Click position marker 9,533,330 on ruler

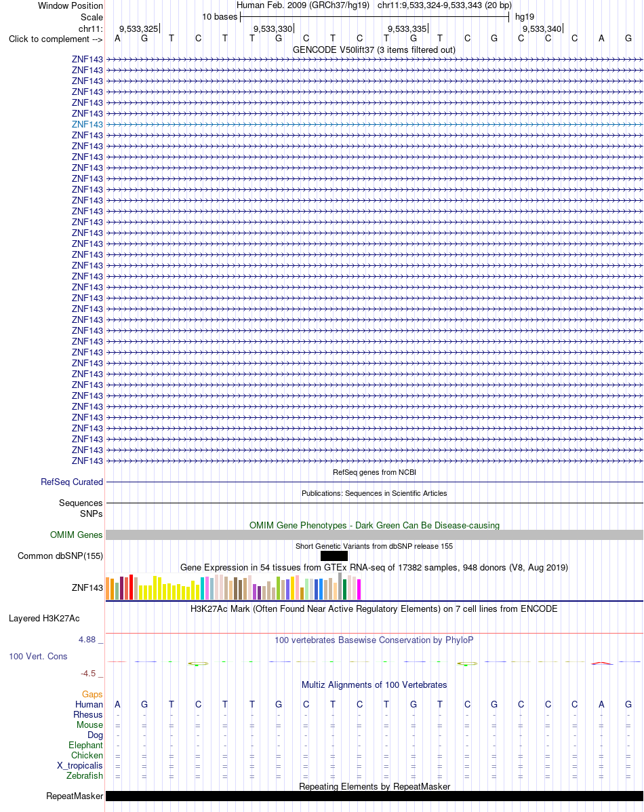(273, 29)
